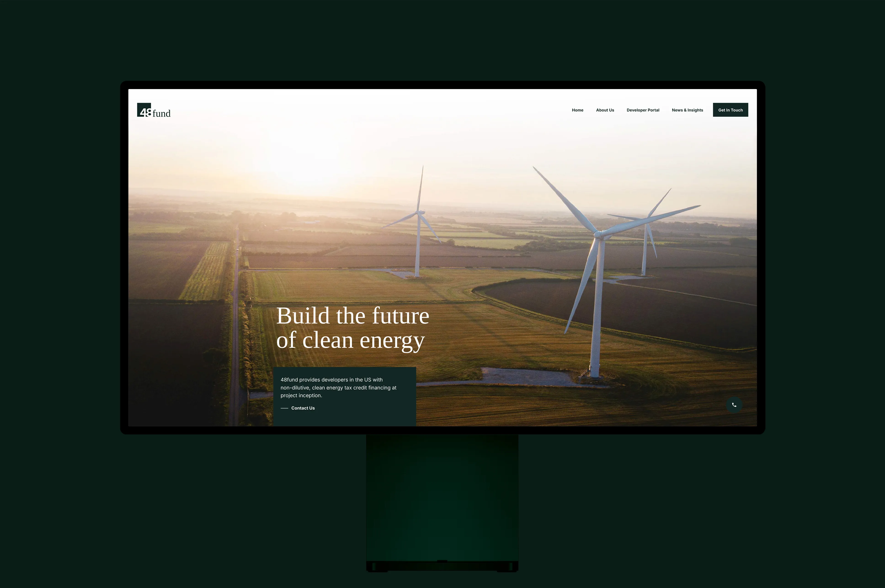Open the Home nav item
This screenshot has width=885, height=588.
click(577, 110)
